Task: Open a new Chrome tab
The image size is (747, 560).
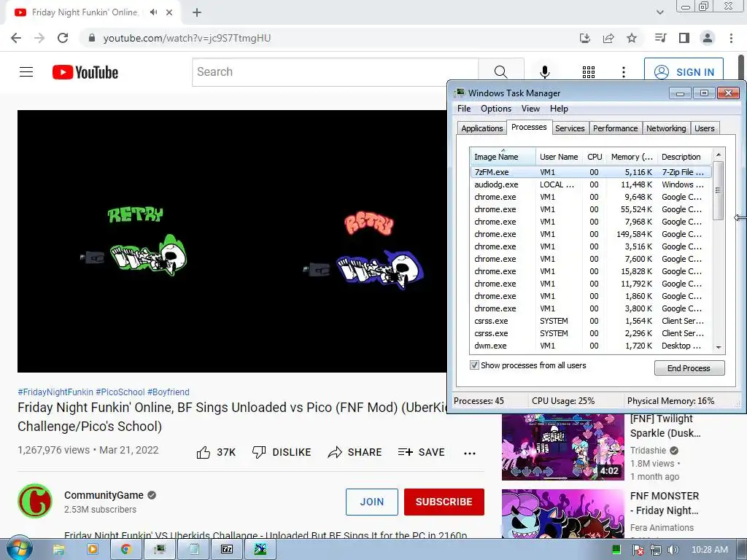Action: coord(197,12)
